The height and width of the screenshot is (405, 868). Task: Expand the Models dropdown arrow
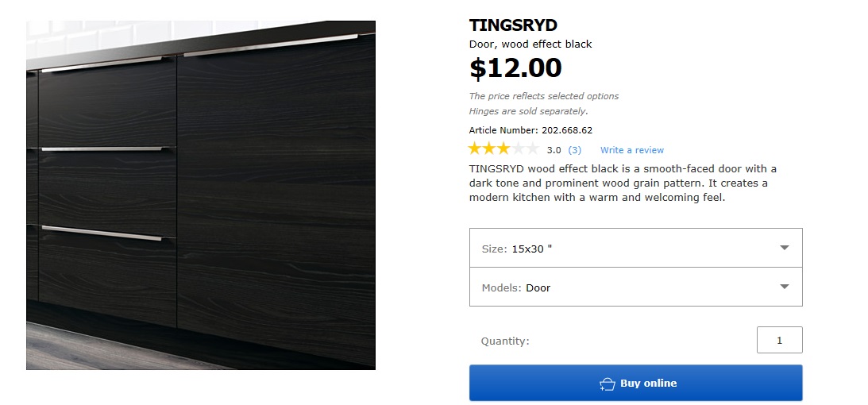(785, 287)
